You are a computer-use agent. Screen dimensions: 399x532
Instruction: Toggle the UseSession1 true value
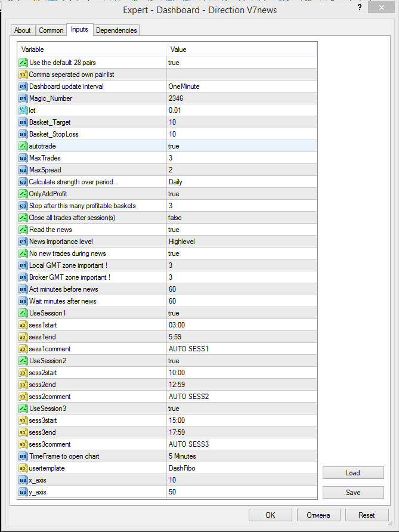pos(242,313)
